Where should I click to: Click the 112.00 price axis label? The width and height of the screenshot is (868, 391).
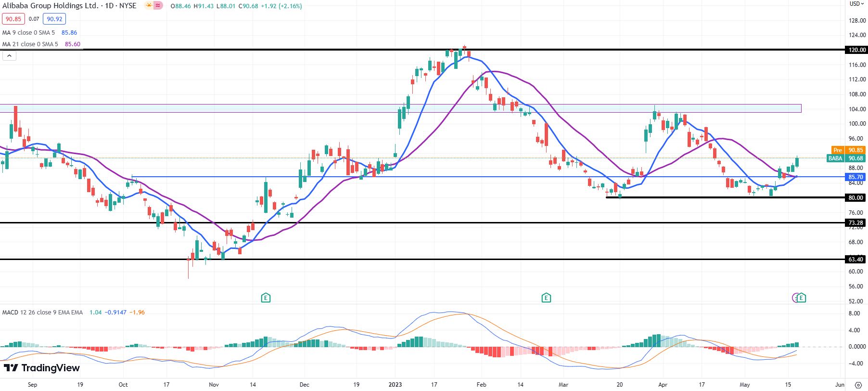[x=857, y=79]
